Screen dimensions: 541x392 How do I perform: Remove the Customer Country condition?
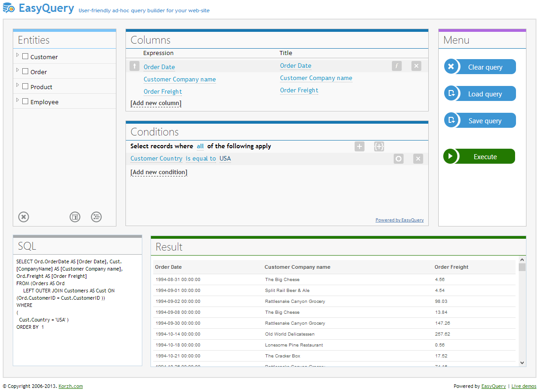tap(418, 159)
